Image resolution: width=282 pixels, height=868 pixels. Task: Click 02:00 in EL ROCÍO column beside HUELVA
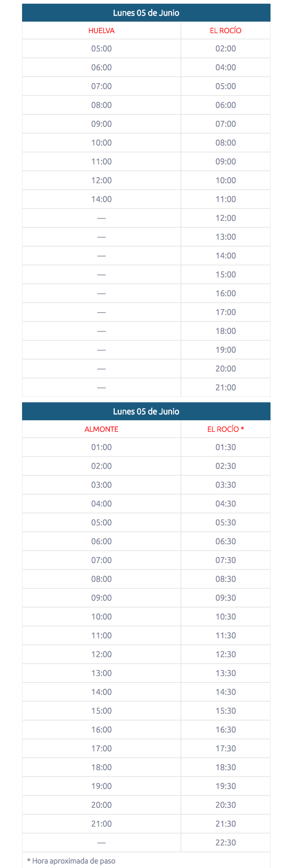pyautogui.click(x=226, y=49)
